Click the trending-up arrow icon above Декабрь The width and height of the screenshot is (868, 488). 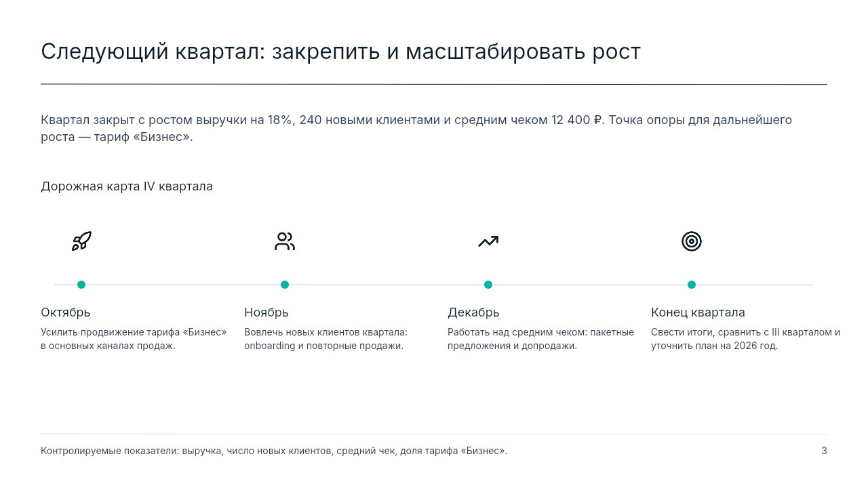488,241
